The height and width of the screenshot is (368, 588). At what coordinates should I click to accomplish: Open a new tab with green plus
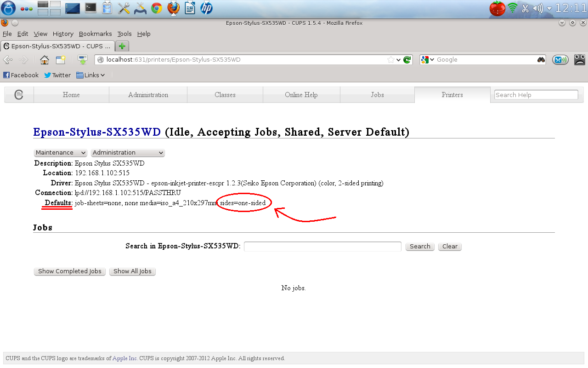click(122, 46)
